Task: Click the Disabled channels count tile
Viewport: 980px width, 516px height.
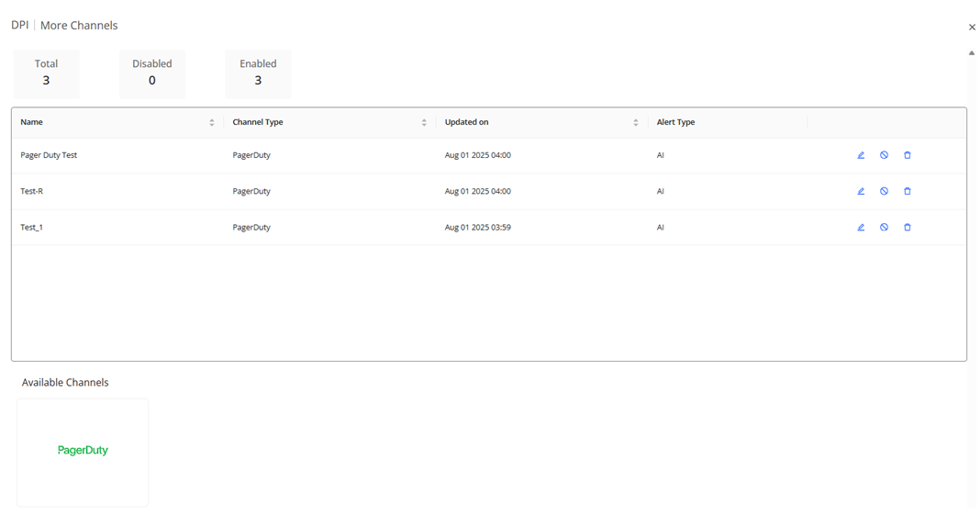Action: [x=152, y=73]
